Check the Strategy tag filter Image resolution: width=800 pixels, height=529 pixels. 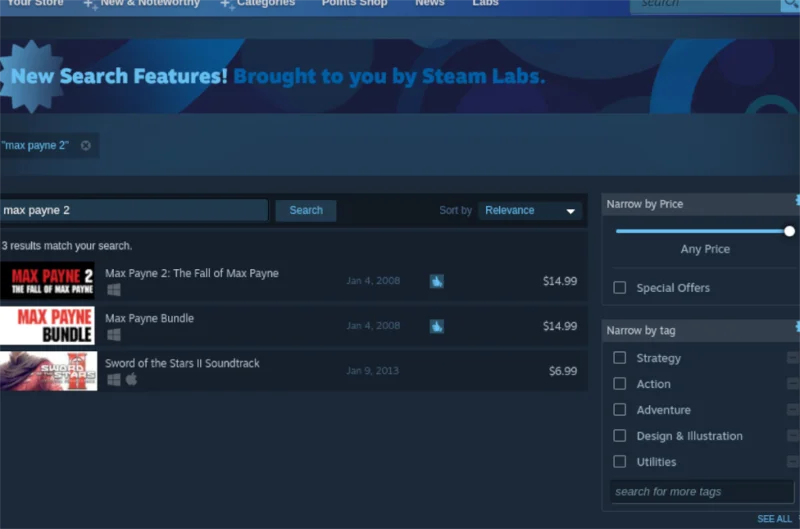[619, 358]
